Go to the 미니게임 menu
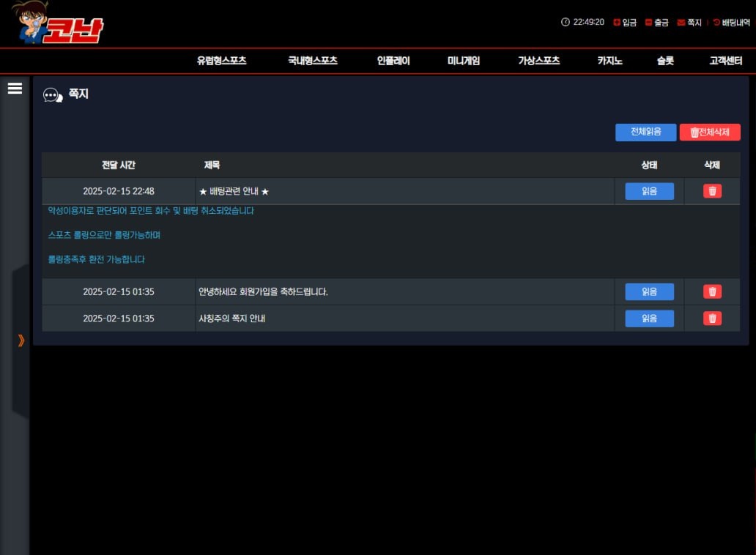Screen dimensions: 756x555 click(464, 61)
